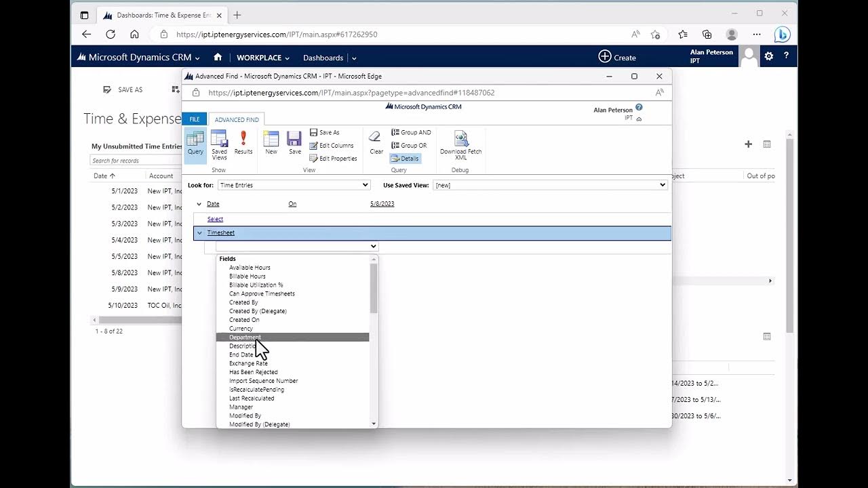Apply Group OR to rows
This screenshot has height=488, width=868.
point(409,146)
